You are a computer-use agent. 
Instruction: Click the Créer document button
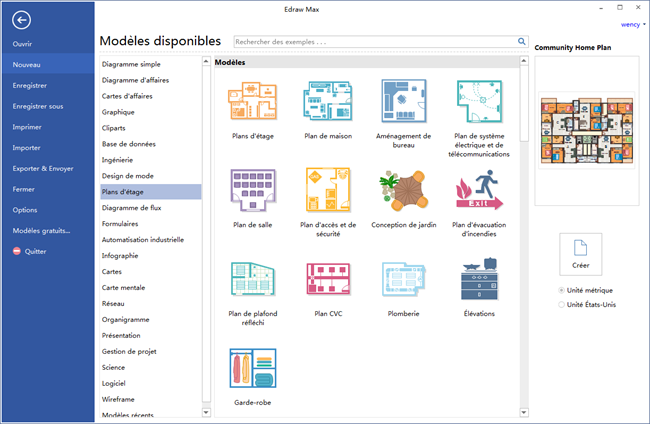pyautogui.click(x=580, y=254)
